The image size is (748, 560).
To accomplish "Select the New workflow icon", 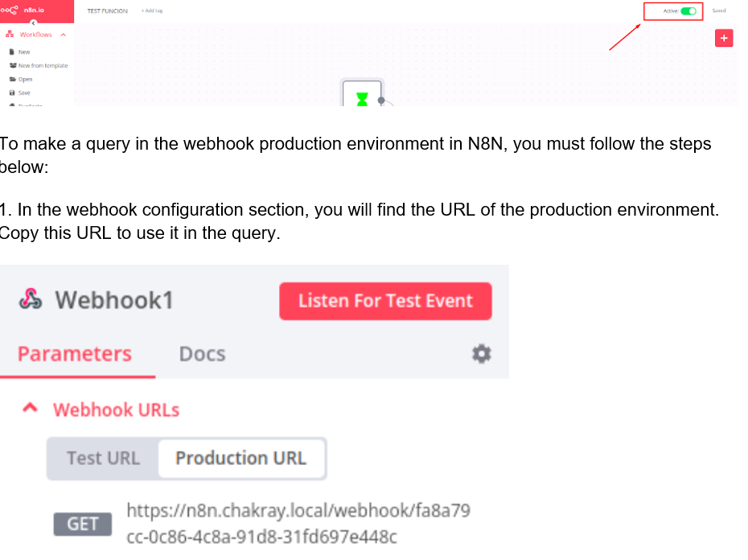I will pos(11,51).
